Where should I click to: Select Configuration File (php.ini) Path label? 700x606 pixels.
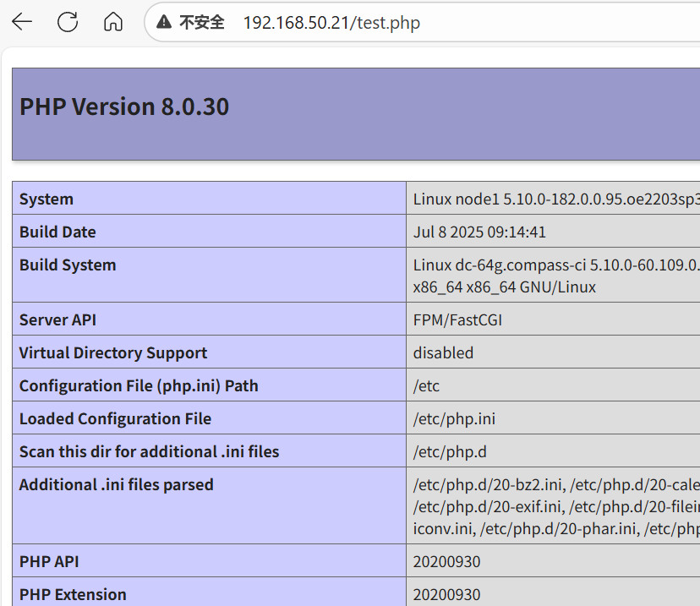(x=139, y=386)
